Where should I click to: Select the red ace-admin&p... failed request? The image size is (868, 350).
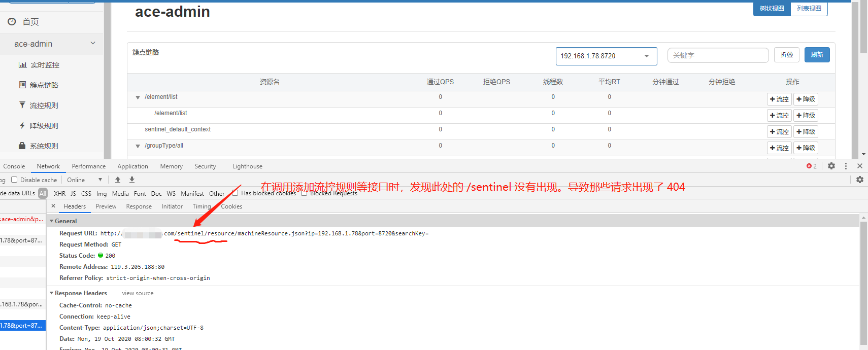[x=22, y=219]
